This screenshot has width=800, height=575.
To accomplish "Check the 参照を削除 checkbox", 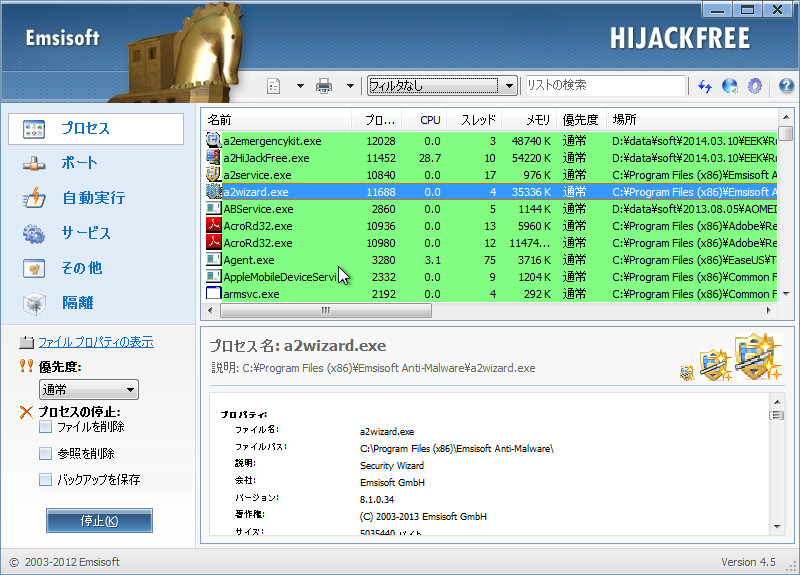I will 45,453.
